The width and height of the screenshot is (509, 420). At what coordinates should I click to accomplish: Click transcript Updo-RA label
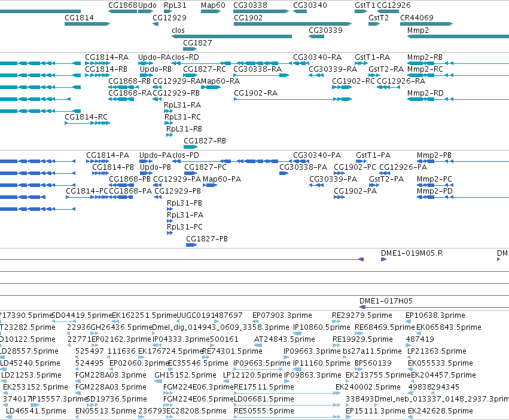point(154,57)
